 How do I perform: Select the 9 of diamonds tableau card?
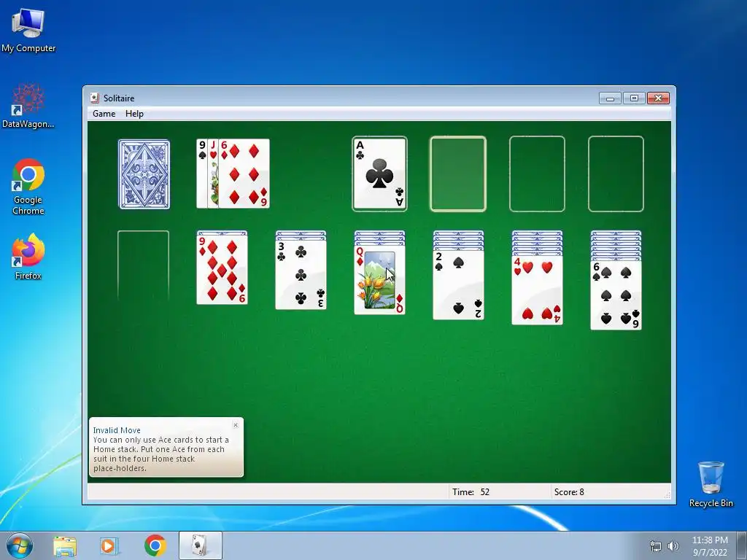[222, 270]
